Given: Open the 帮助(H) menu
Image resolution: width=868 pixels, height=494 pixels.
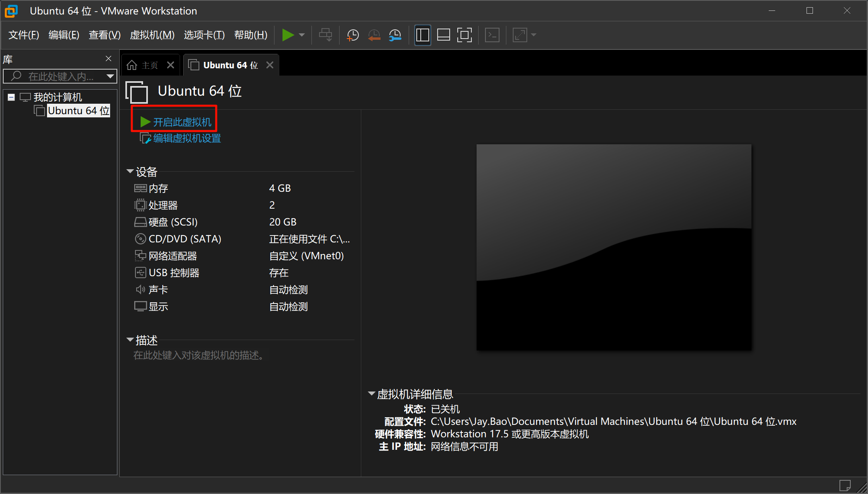Looking at the screenshot, I should 251,35.
